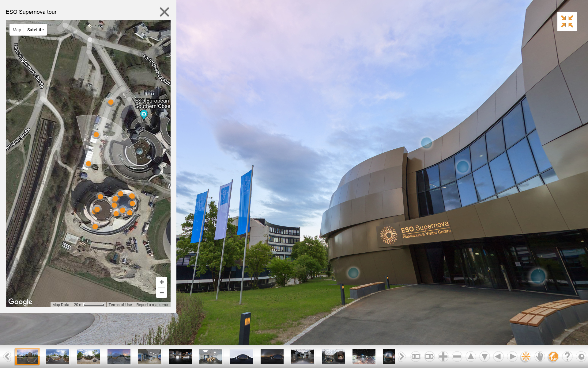The width and height of the screenshot is (588, 368).
Task: Select the Satellite map tab
Action: tap(36, 30)
